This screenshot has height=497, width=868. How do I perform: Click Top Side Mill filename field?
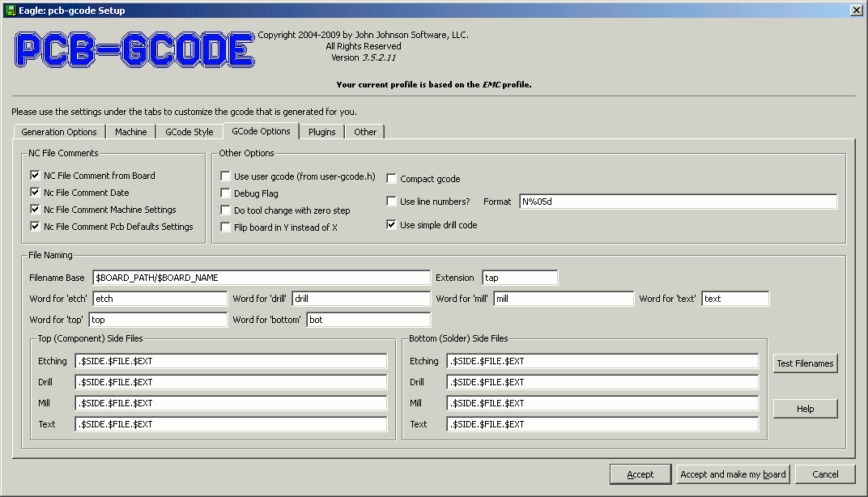tap(231, 403)
